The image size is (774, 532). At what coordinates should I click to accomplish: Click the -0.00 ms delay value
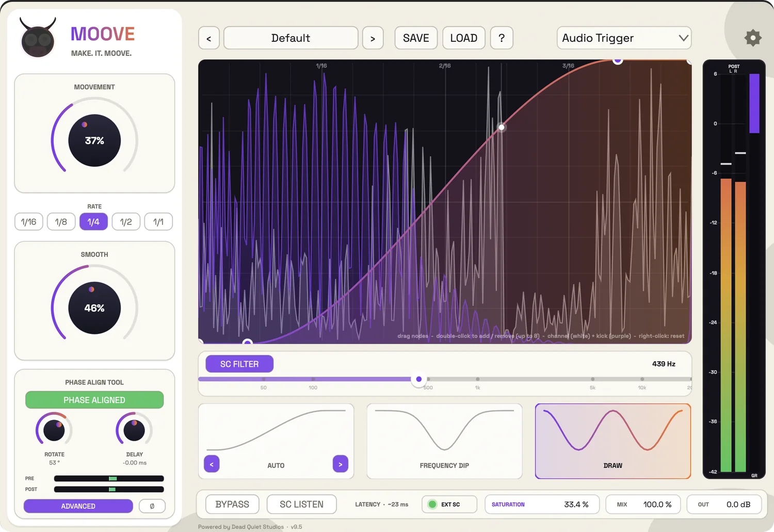pos(135,463)
